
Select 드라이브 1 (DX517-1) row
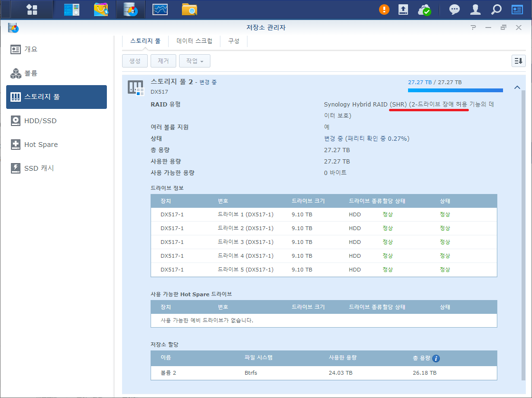[323, 214]
